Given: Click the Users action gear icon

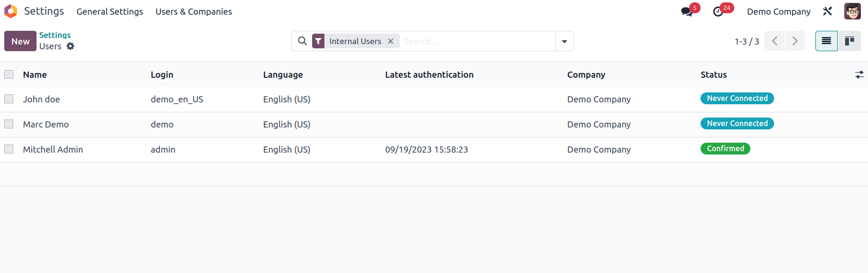Looking at the screenshot, I should click(x=70, y=46).
